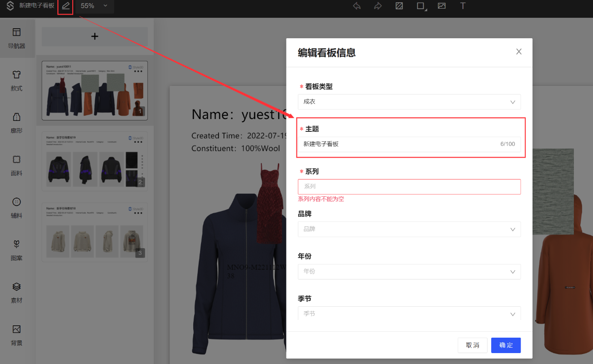Open the 背景 background panel
This screenshot has height=364, width=593.
tap(17, 335)
